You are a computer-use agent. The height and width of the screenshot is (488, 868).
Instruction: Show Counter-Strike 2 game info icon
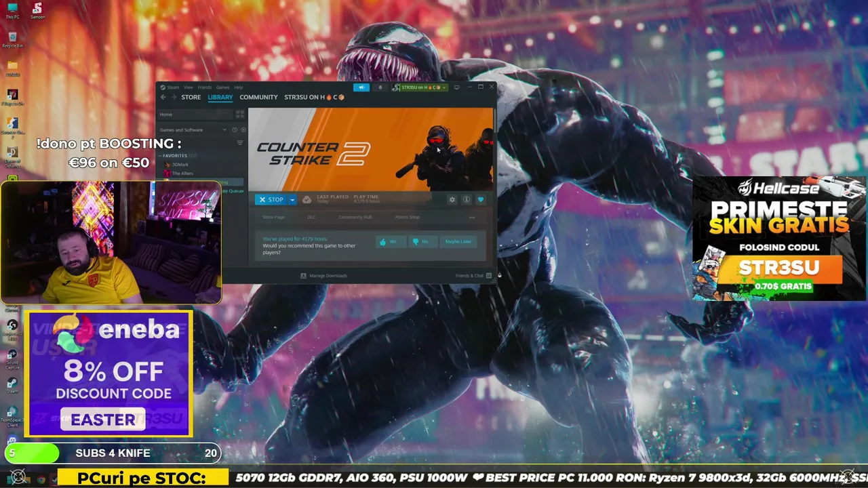[x=467, y=199]
